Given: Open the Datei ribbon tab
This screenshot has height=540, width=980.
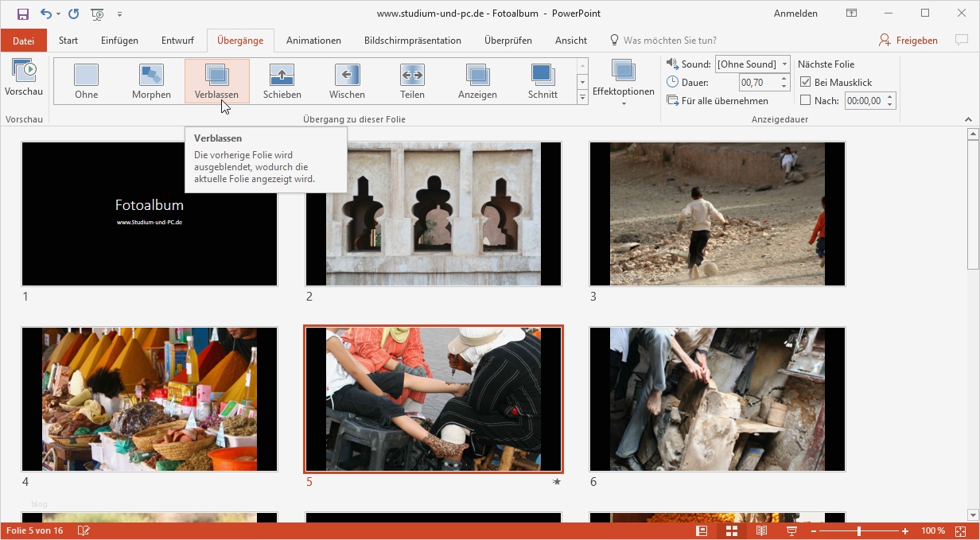Looking at the screenshot, I should point(23,40).
